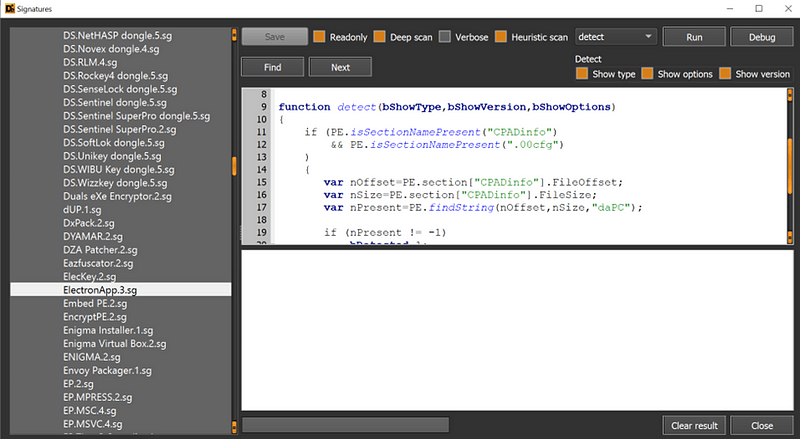Click the Debug button
Image resolution: width=800 pixels, height=439 pixels.
[762, 37]
